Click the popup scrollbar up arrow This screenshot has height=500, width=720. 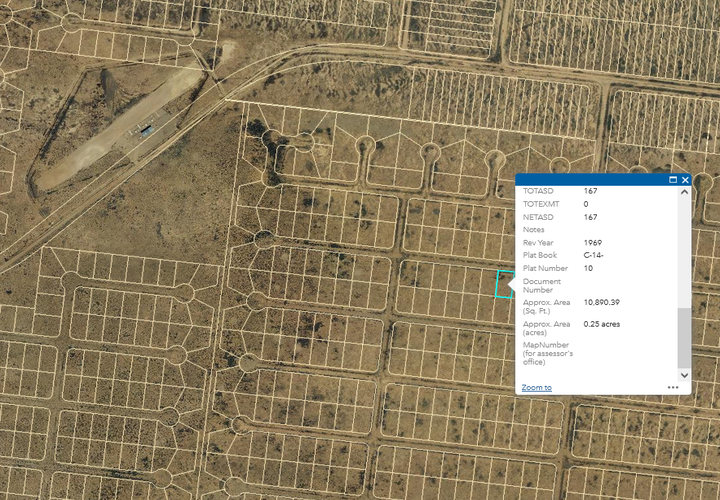click(x=684, y=191)
